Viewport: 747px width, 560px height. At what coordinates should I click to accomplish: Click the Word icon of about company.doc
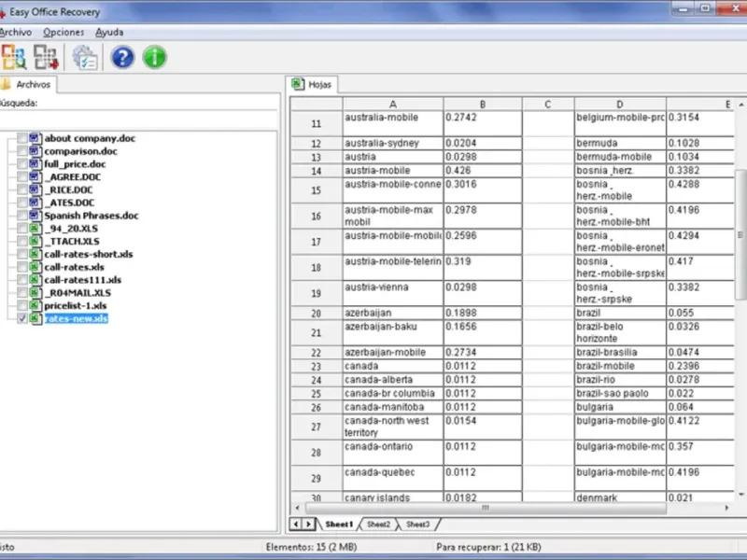tap(35, 138)
